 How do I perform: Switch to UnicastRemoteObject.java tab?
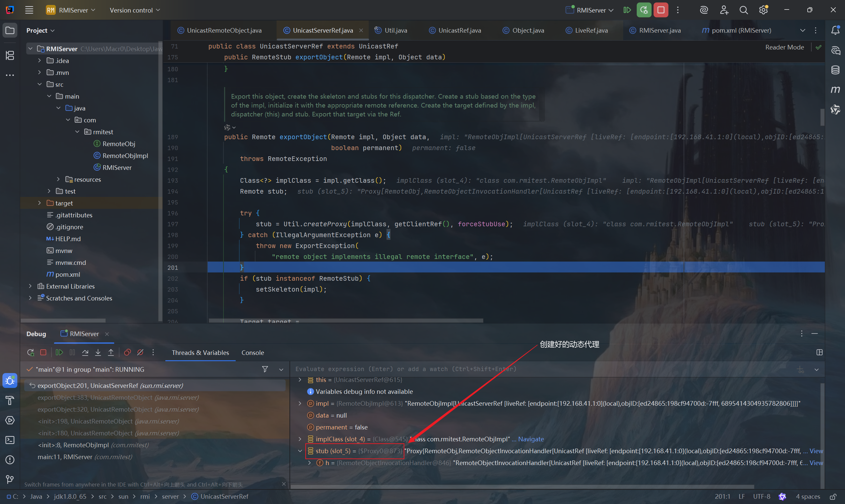coord(220,30)
